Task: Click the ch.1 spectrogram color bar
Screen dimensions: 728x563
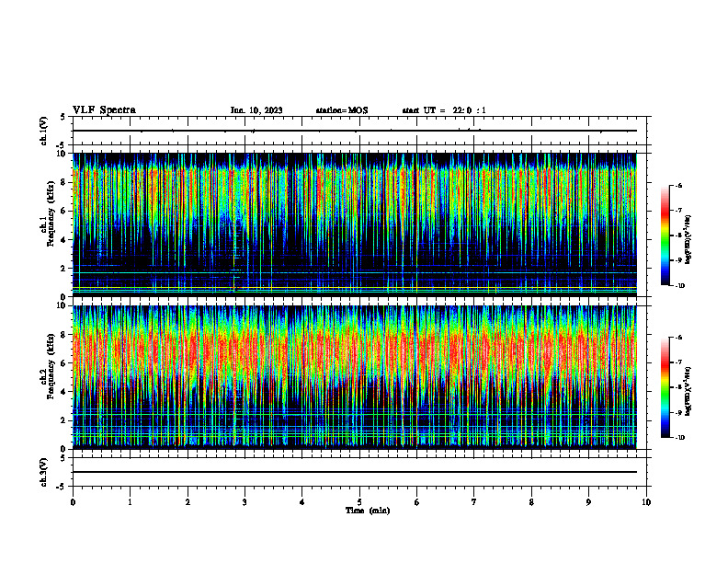Action: pos(665,236)
